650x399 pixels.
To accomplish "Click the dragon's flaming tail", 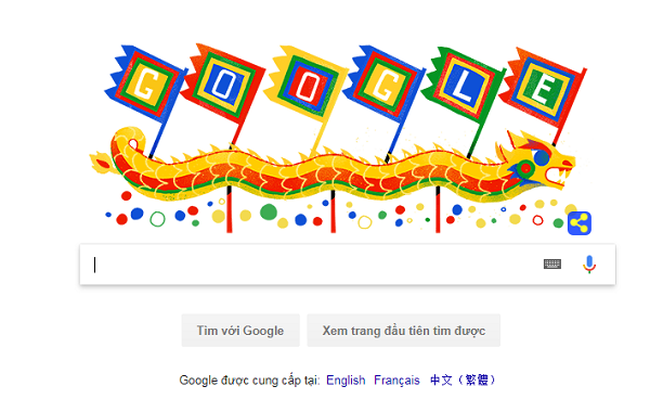I will (102, 162).
